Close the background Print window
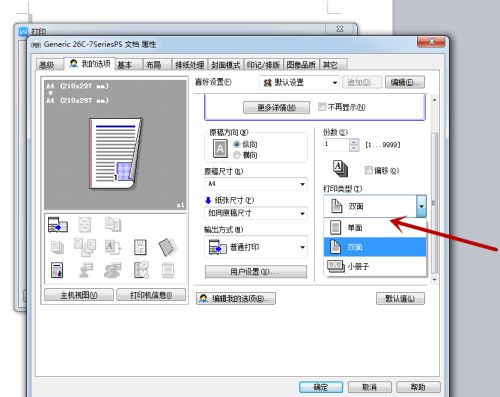The width and height of the screenshot is (500, 397). pyautogui.click(x=339, y=29)
